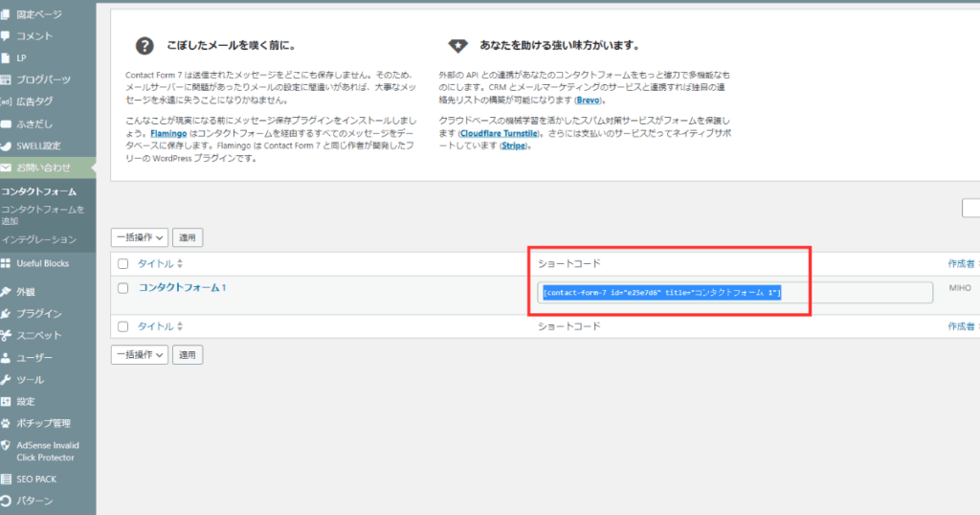
Task: Open the コンタクトフォーム 1 title link
Action: (x=182, y=287)
